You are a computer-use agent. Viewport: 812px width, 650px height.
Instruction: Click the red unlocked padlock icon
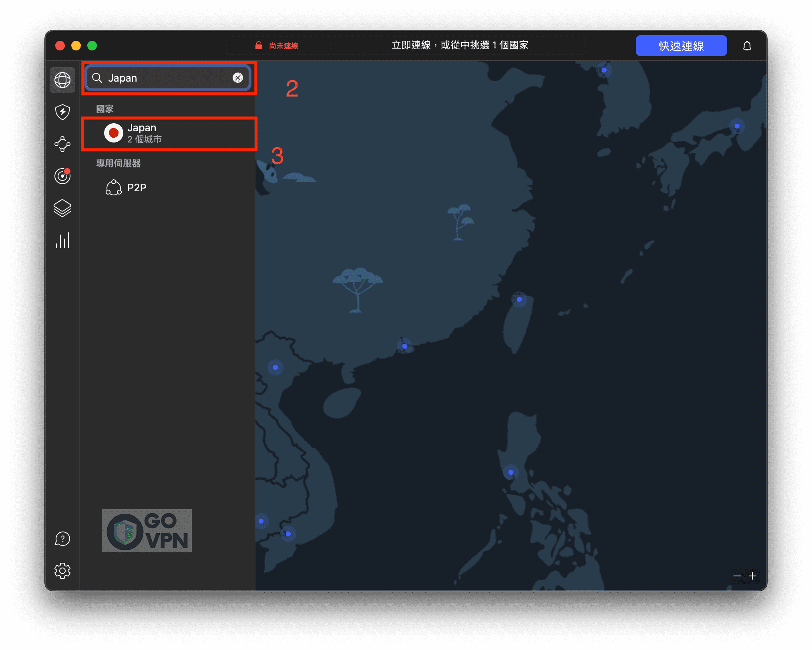(259, 46)
